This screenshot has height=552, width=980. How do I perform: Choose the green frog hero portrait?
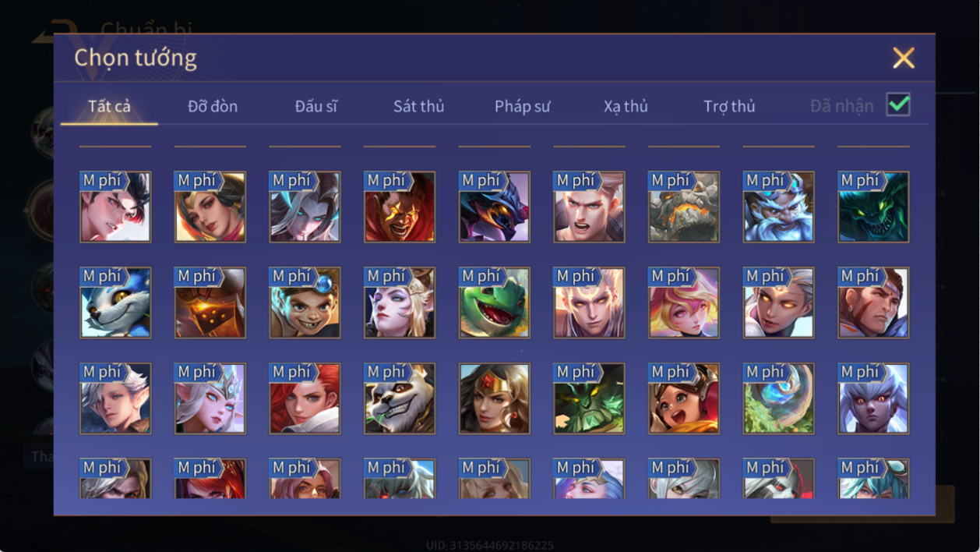(495, 303)
